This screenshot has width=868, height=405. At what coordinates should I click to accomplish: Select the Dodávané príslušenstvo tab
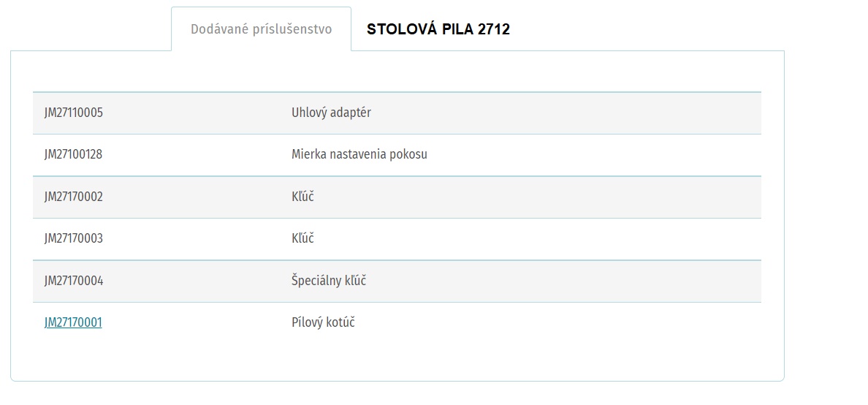click(x=262, y=29)
